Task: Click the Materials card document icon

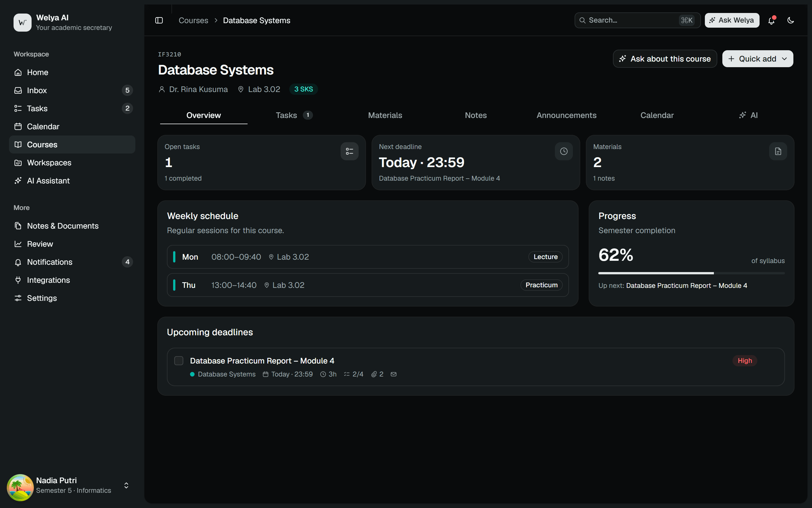Action: 778,151
